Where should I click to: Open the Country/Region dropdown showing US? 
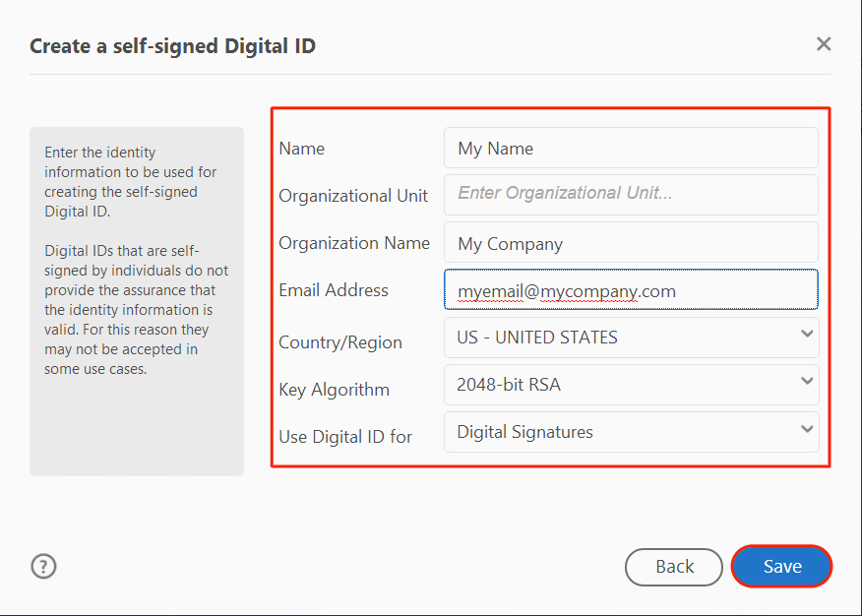[x=631, y=338]
